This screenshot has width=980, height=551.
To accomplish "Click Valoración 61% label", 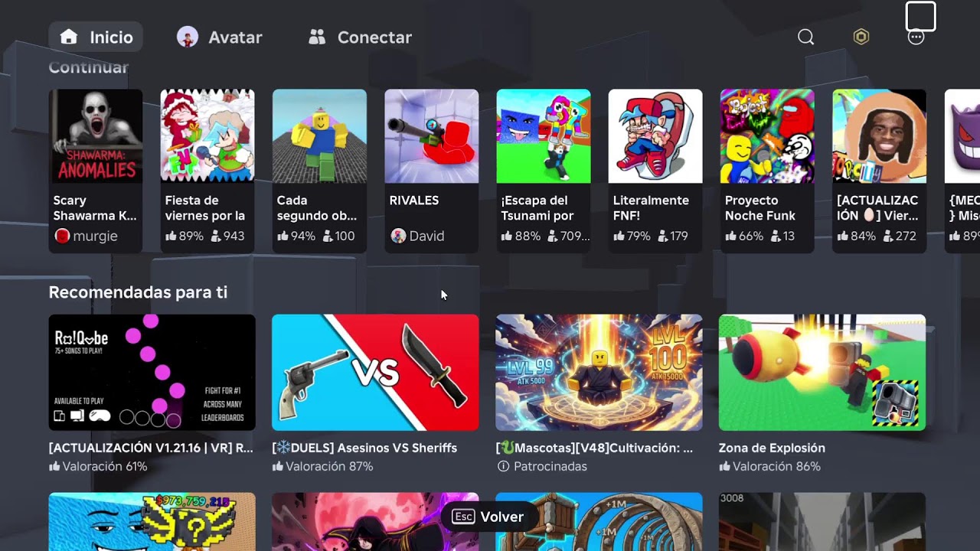I will point(98,467).
